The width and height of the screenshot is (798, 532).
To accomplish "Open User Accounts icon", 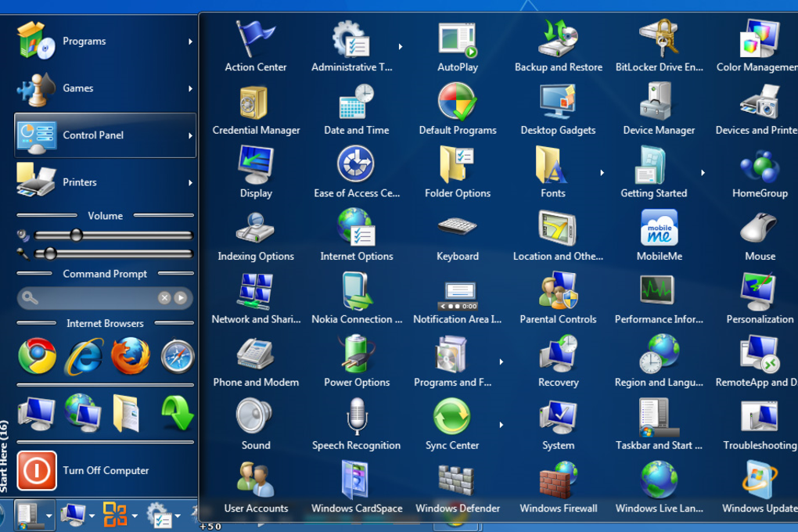I will pos(256,480).
